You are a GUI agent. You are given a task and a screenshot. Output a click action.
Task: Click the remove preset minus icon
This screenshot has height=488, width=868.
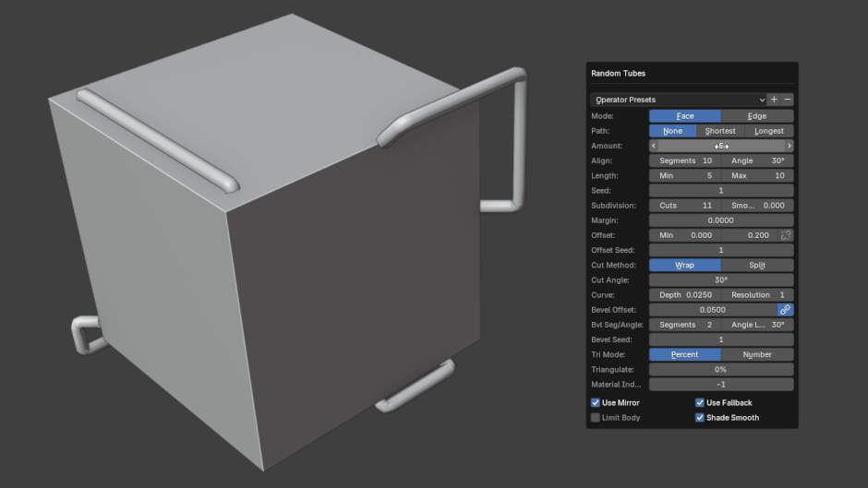tap(788, 100)
